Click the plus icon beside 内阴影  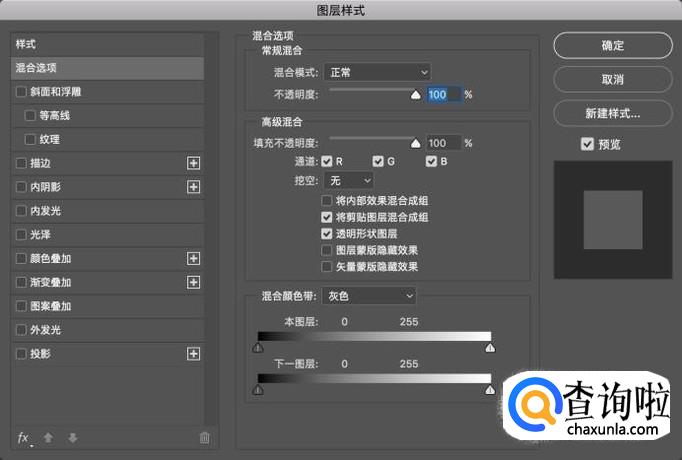coord(194,187)
